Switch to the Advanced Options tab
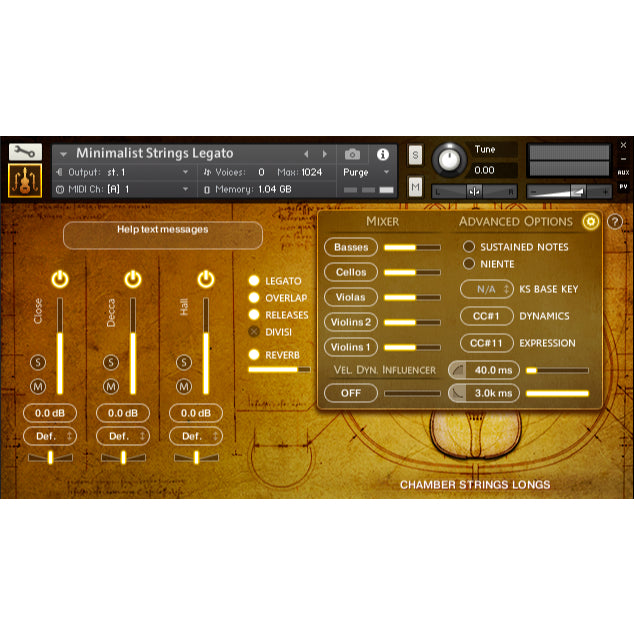This screenshot has height=634, width=634. (x=516, y=222)
